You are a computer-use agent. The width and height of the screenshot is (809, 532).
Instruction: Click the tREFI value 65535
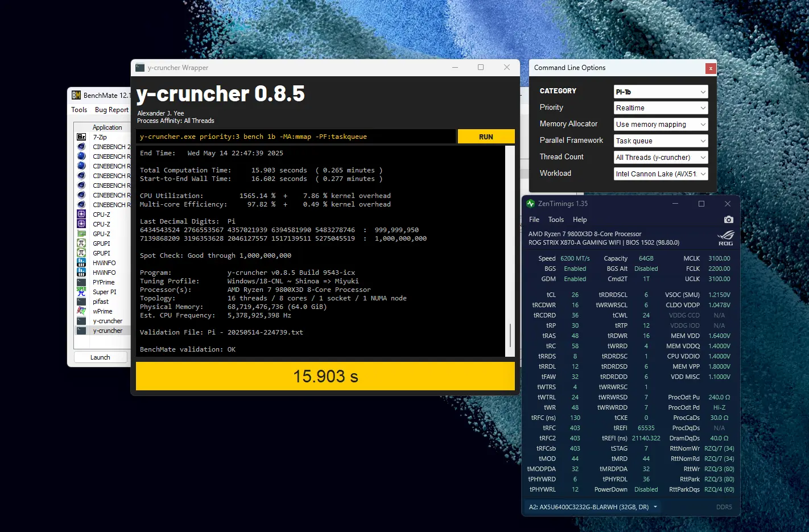coord(646,428)
